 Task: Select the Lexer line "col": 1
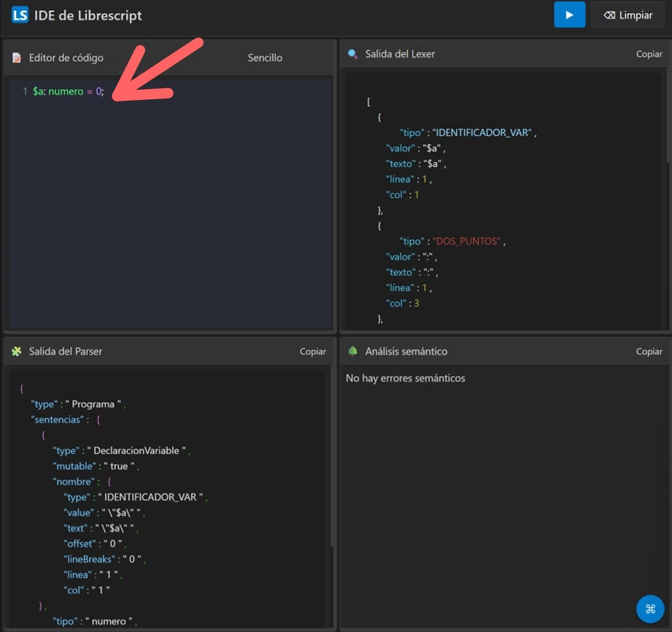[x=403, y=195]
